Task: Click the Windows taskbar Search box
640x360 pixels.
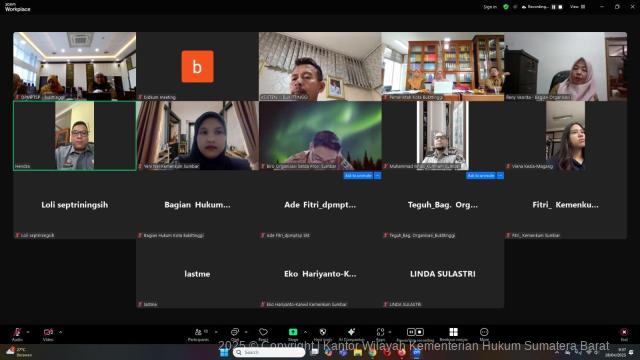Action: coord(269,352)
